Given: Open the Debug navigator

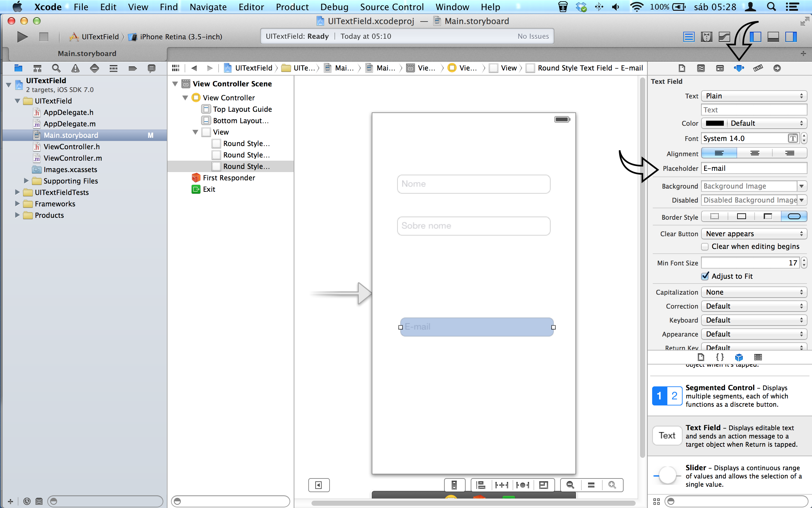Looking at the screenshot, I should coord(114,68).
